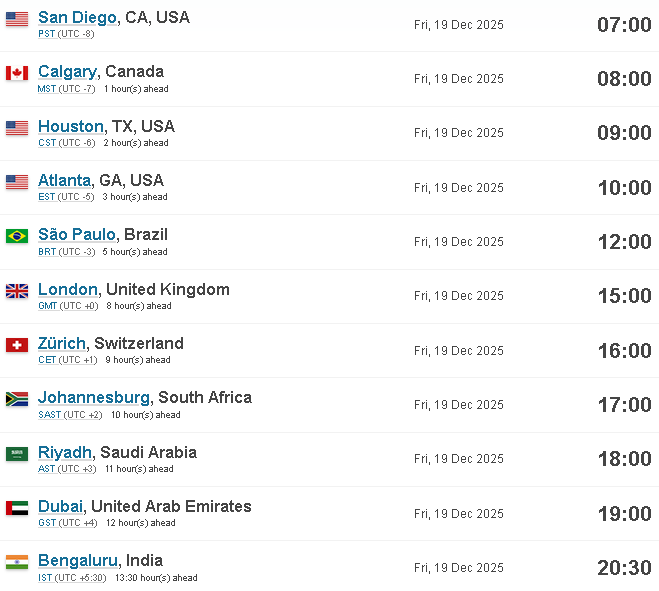659x591 pixels.
Task: Click the Brazil flag icon
Action: point(17,236)
